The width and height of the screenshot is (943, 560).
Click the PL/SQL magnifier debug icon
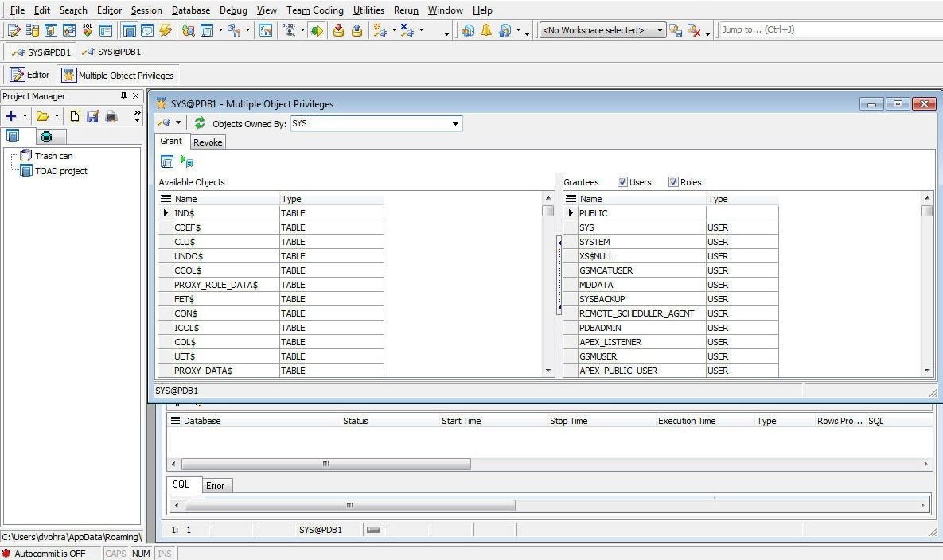click(x=290, y=30)
